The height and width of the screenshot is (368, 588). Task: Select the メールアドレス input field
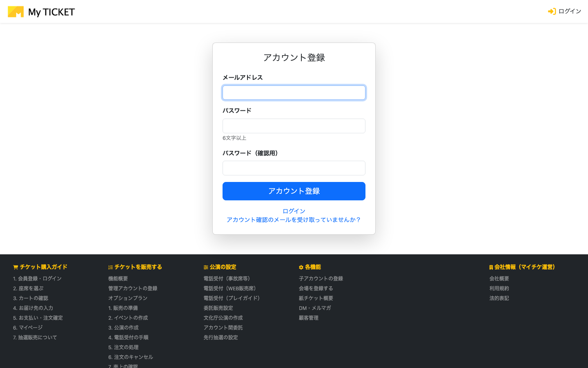pyautogui.click(x=294, y=92)
